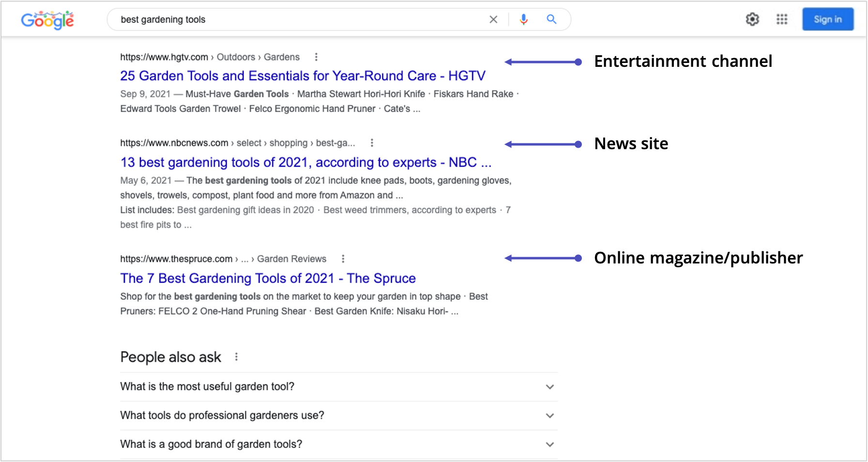868x462 pixels.
Task: Open People also ask options menu
Action: click(236, 357)
